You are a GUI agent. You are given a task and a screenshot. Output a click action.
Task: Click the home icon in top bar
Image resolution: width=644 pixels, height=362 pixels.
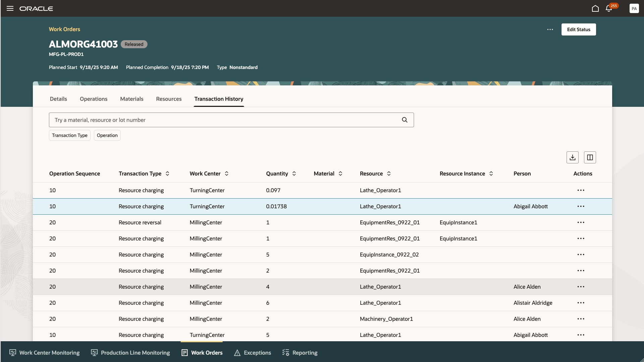[595, 9]
